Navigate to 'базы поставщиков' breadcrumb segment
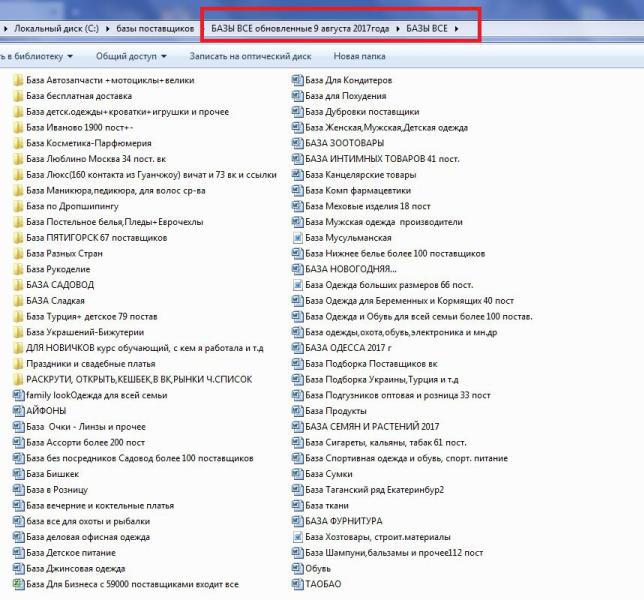Screen dimensions: 644x600 153,28
